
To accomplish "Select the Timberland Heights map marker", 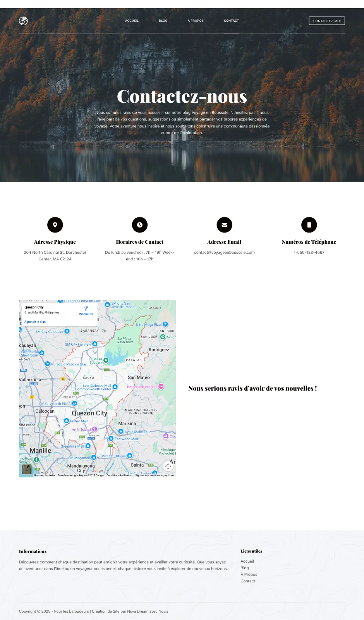I will point(161,386).
